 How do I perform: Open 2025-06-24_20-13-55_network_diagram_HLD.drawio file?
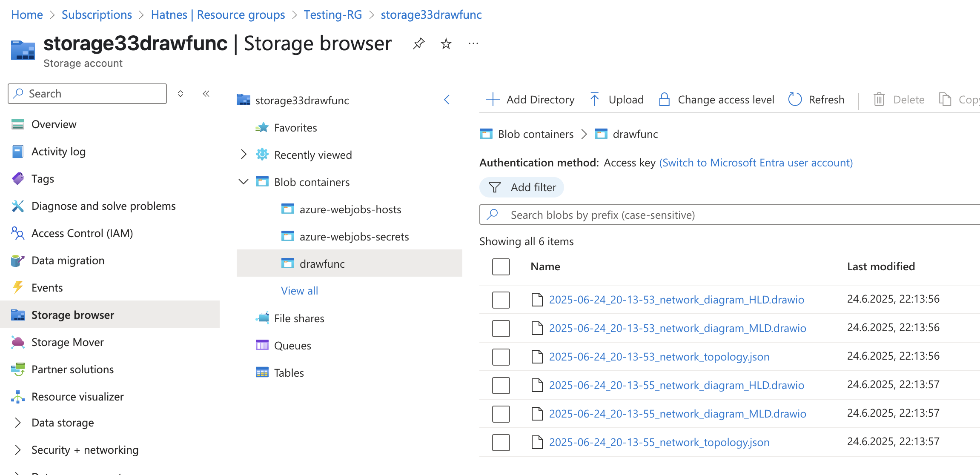(676, 385)
